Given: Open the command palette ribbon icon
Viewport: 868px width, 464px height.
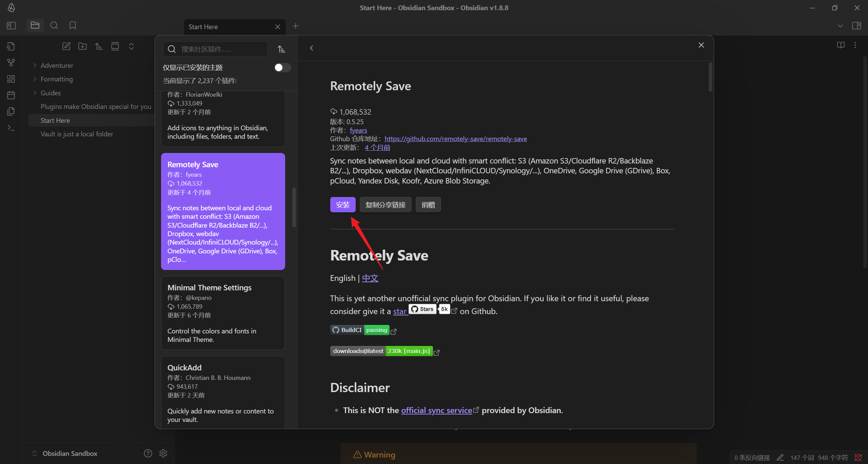Looking at the screenshot, I should pyautogui.click(x=11, y=128).
